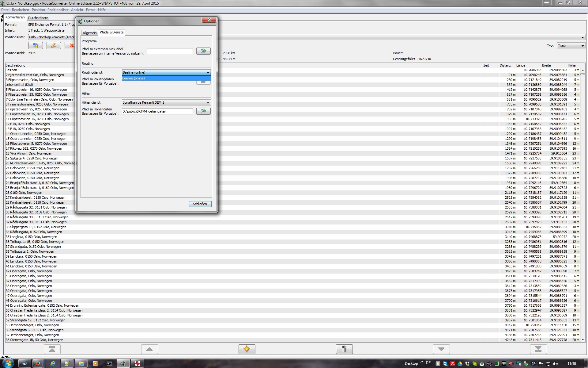Click the move position down arrow
The height and width of the screenshot is (368, 588).
click(x=441, y=349)
